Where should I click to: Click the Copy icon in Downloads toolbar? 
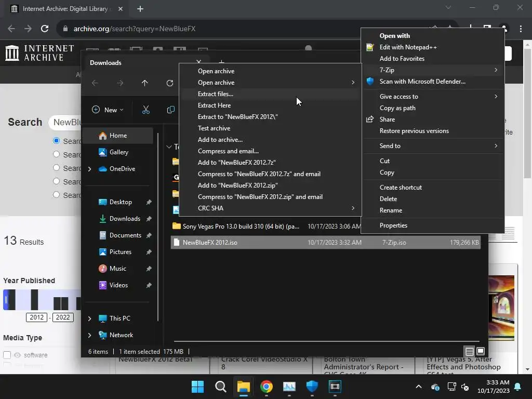click(x=170, y=110)
